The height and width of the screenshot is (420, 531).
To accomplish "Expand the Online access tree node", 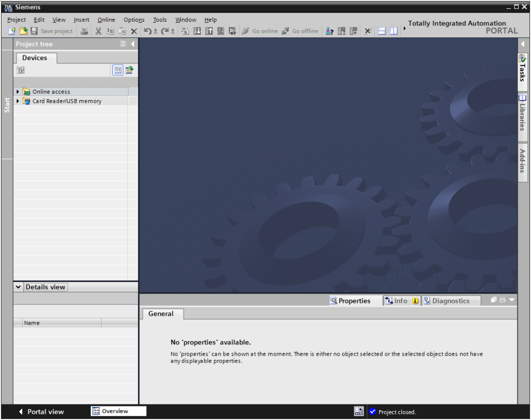I will (18, 92).
